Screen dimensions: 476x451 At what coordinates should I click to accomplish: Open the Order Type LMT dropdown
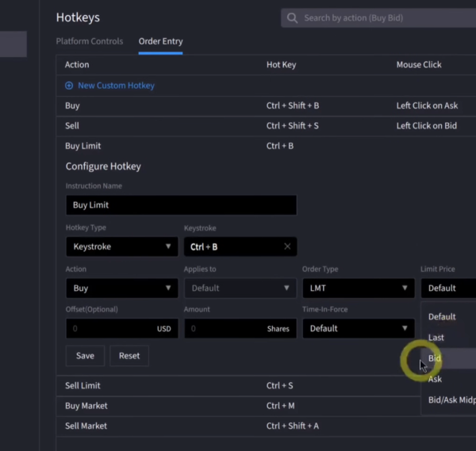[x=358, y=289]
